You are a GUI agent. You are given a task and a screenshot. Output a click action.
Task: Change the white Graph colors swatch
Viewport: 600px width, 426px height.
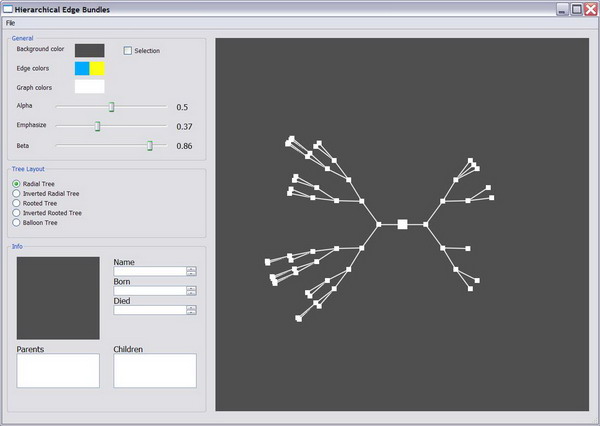tap(89, 87)
